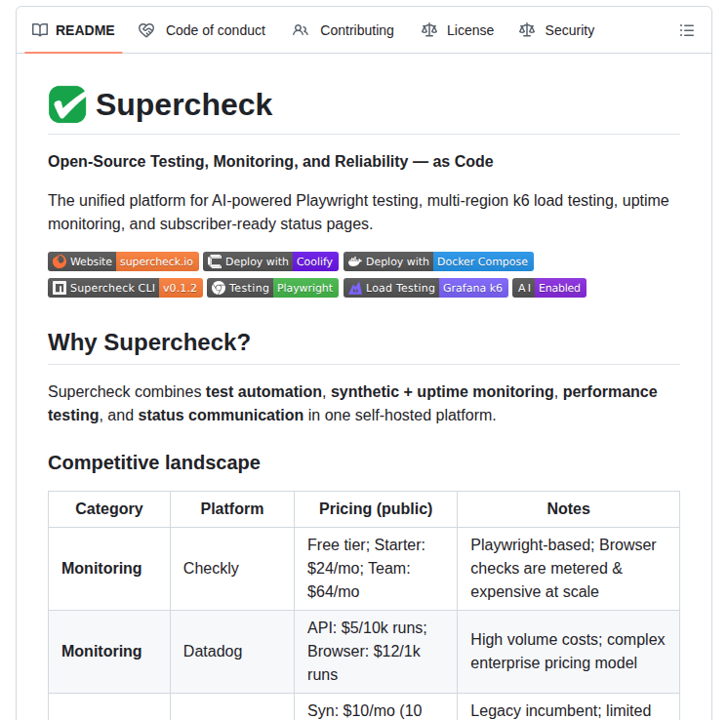Click the Supercheck combines paragraph
This screenshot has width=728, height=720.
coord(352,403)
